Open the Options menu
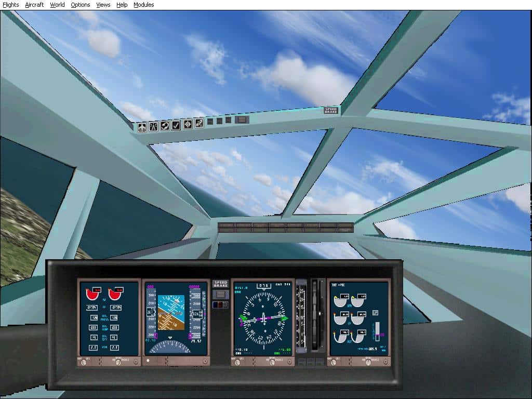This screenshot has width=532, height=399. click(x=81, y=5)
